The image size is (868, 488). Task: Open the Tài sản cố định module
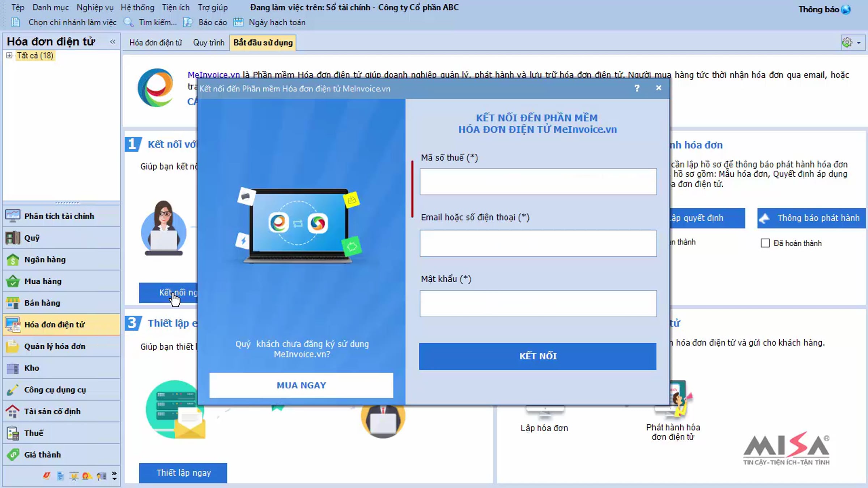pyautogui.click(x=61, y=411)
